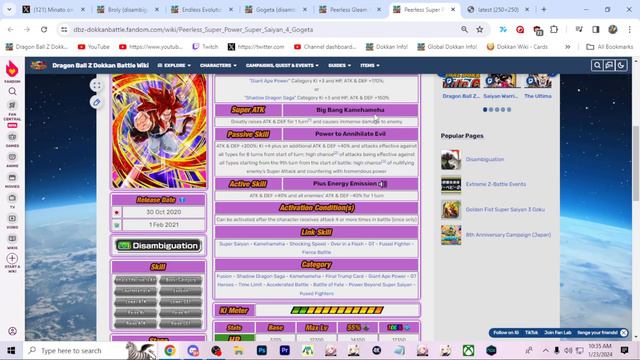
Task: Click the page vertical scrollbar
Action: [x=636, y=163]
